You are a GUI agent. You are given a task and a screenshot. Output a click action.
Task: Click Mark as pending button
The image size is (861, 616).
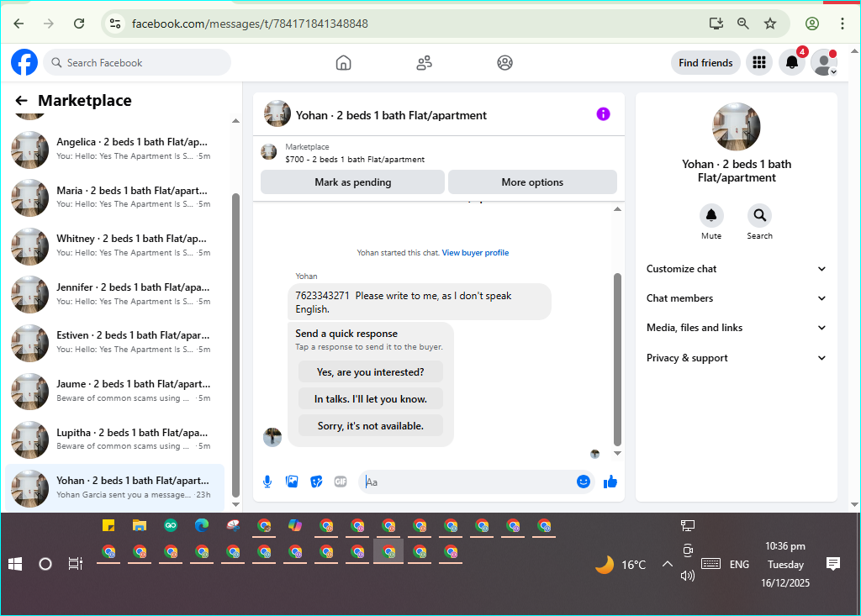point(352,182)
